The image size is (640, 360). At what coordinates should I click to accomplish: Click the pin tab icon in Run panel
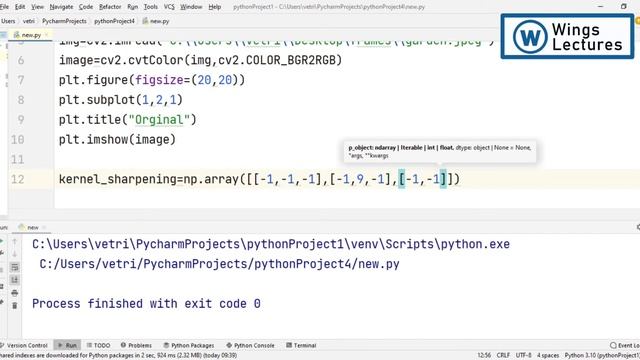point(2,302)
